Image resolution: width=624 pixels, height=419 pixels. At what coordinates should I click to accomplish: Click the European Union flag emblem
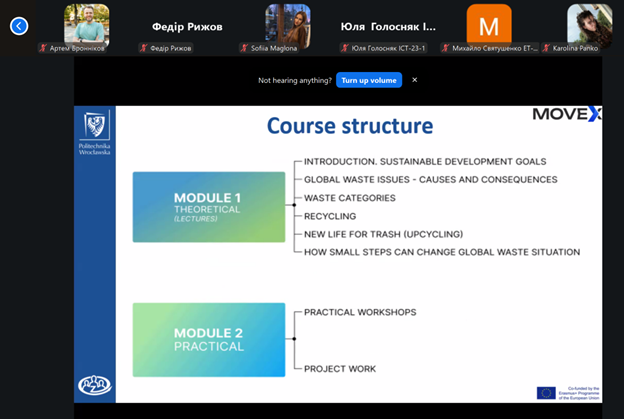tap(546, 392)
